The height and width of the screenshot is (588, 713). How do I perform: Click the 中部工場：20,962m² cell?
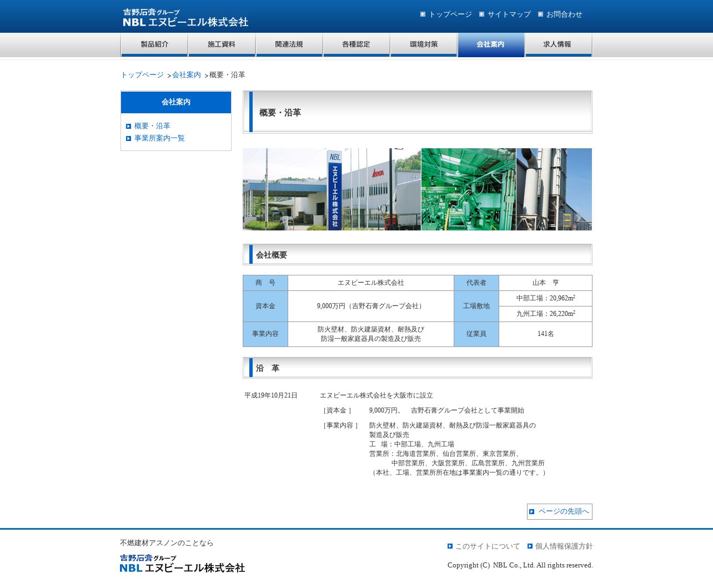point(546,299)
